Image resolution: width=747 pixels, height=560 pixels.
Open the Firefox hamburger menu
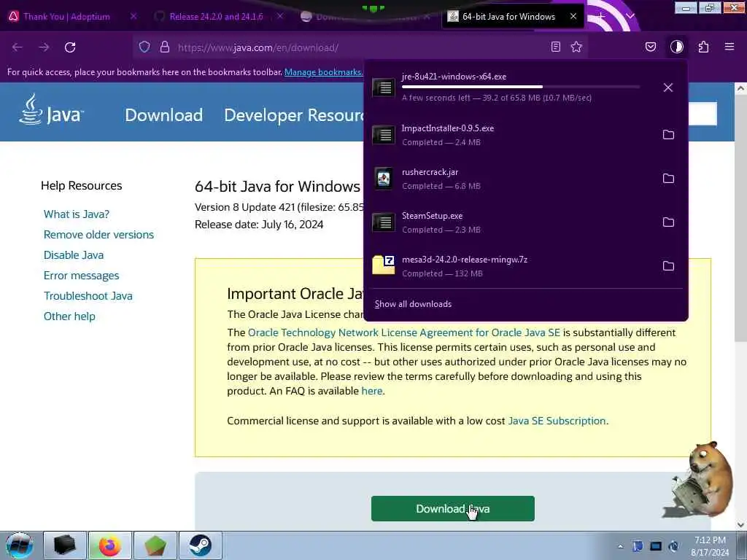pos(729,47)
